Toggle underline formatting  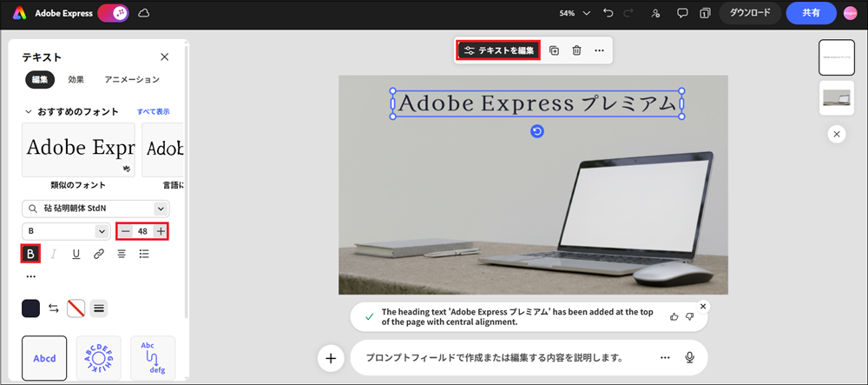pyautogui.click(x=76, y=255)
